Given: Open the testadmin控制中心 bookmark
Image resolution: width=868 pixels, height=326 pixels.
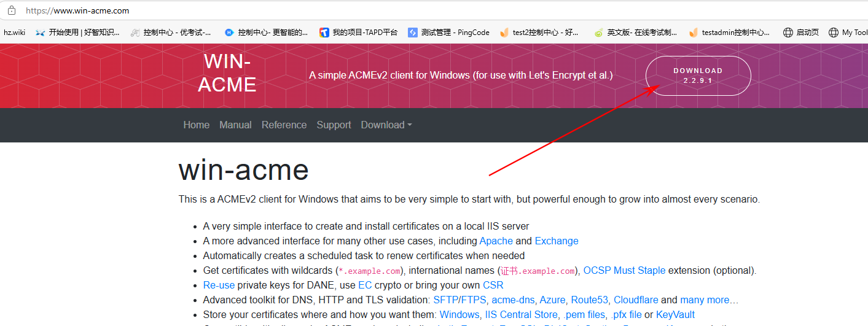Looking at the screenshot, I should (729, 33).
